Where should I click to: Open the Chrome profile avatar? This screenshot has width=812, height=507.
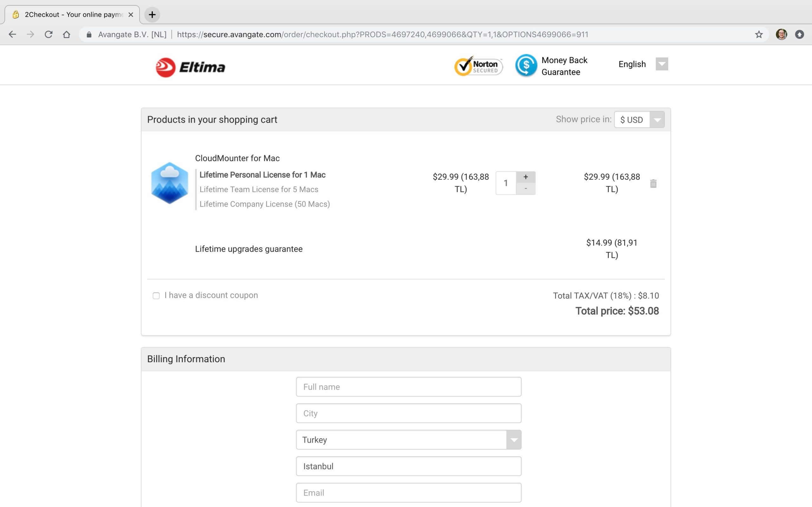tap(781, 35)
